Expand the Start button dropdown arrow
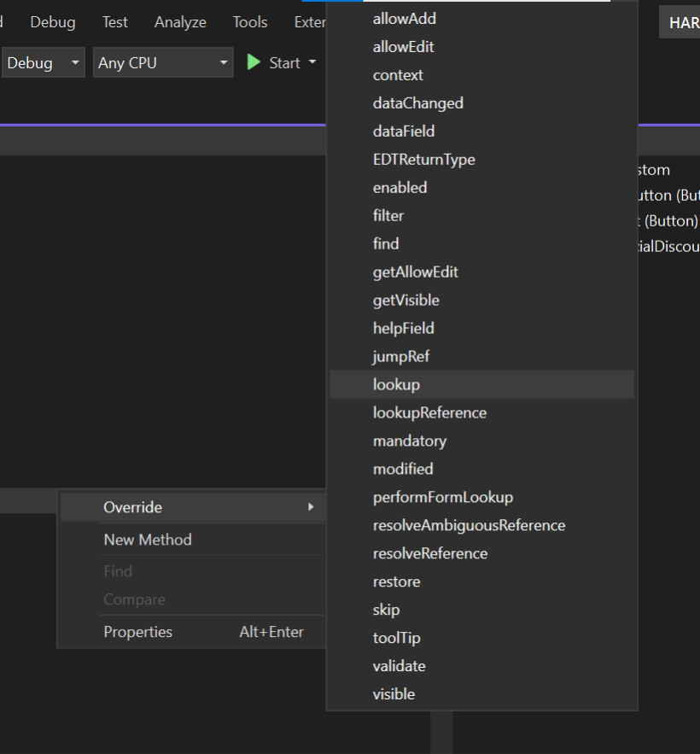The image size is (700, 754). 312,62
